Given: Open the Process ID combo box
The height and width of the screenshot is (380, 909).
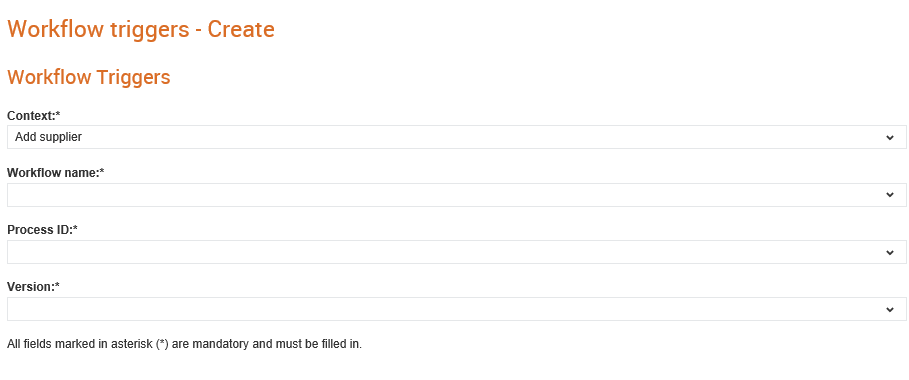Looking at the screenshot, I should click(456, 252).
